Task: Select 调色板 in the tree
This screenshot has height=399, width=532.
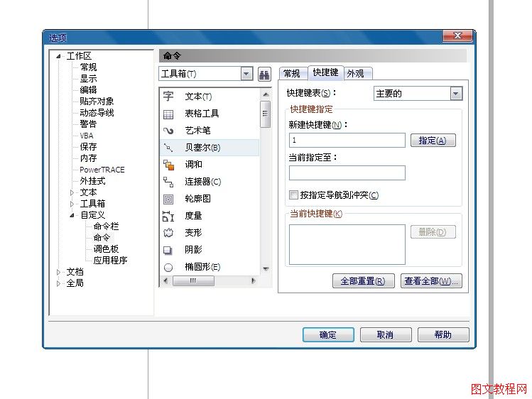Action: click(107, 249)
